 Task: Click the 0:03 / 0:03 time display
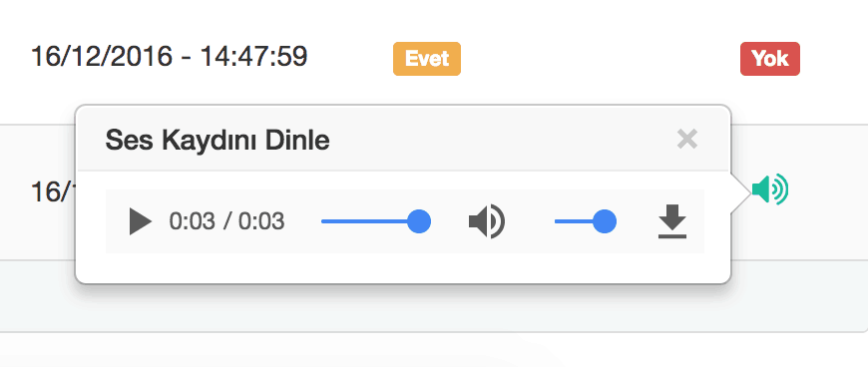click(226, 221)
